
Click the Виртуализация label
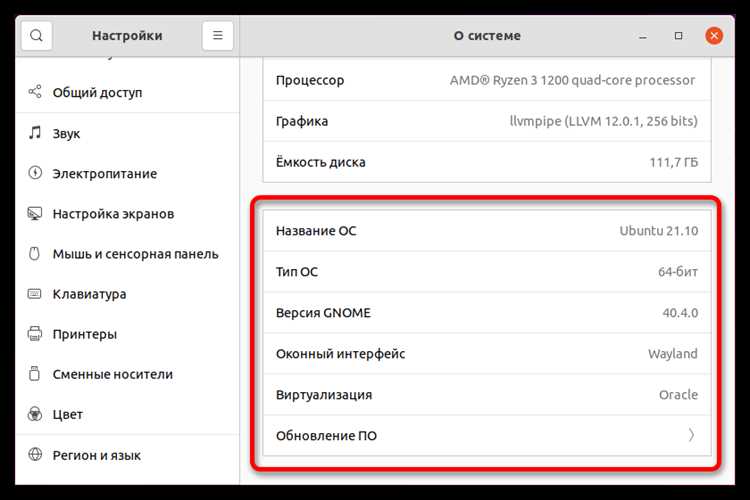pos(324,395)
